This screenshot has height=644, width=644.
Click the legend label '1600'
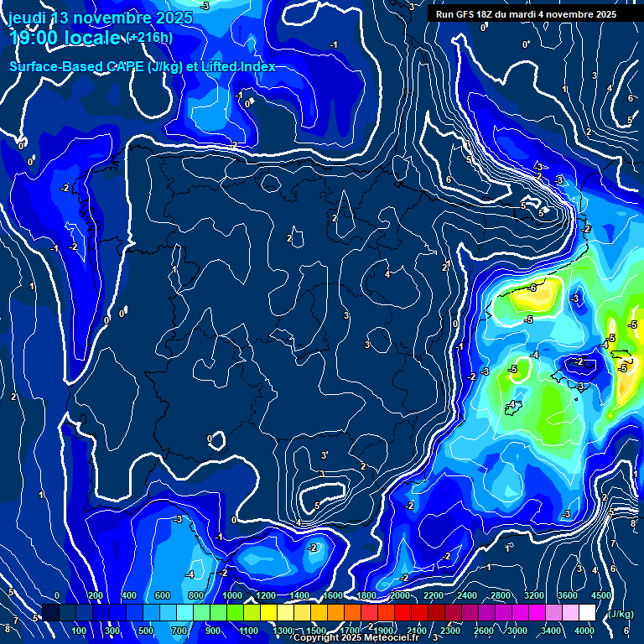(333, 595)
